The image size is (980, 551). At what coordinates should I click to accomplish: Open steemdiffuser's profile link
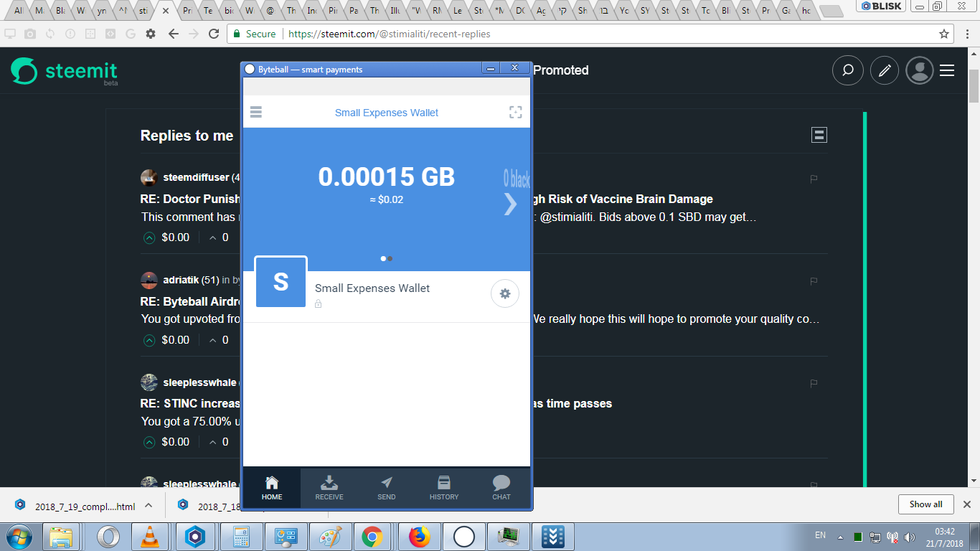(196, 177)
